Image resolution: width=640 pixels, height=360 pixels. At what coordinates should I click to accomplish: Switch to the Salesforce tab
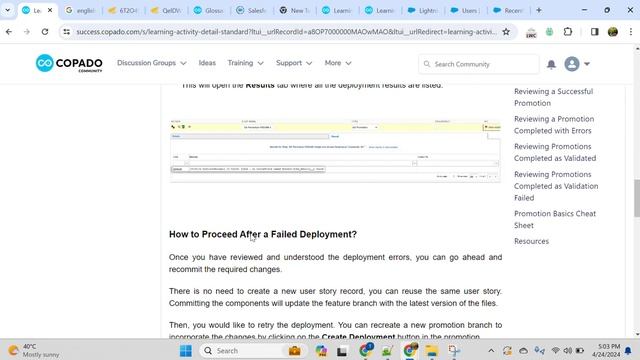click(x=252, y=11)
